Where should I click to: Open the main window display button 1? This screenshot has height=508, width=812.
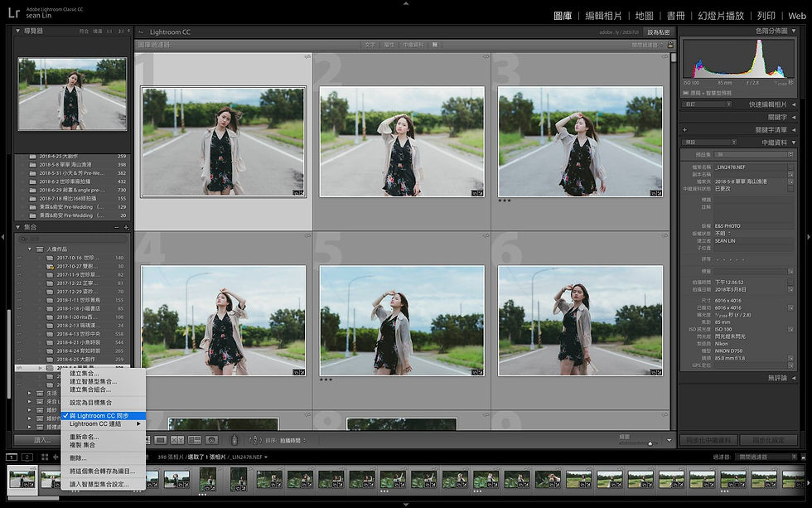(12, 457)
